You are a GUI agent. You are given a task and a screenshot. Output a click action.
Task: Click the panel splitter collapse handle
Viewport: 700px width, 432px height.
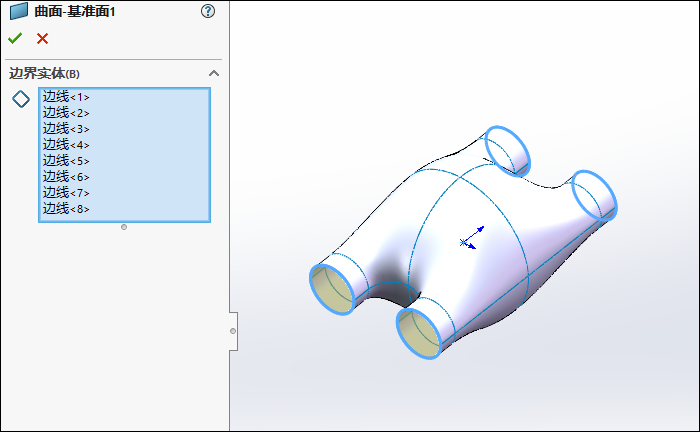pos(233,331)
